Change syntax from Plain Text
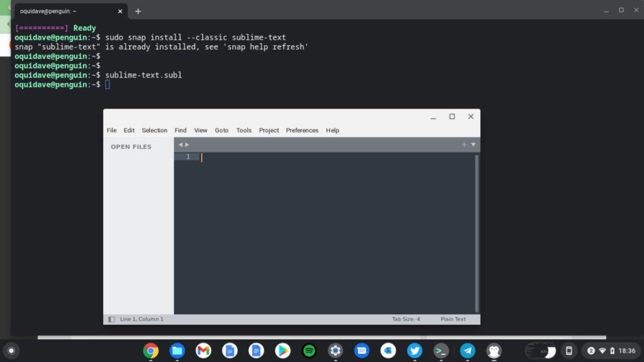 453,319
